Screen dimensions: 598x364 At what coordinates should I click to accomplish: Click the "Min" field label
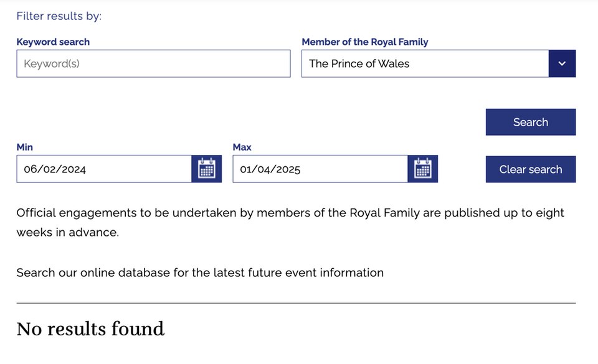pyautogui.click(x=25, y=147)
